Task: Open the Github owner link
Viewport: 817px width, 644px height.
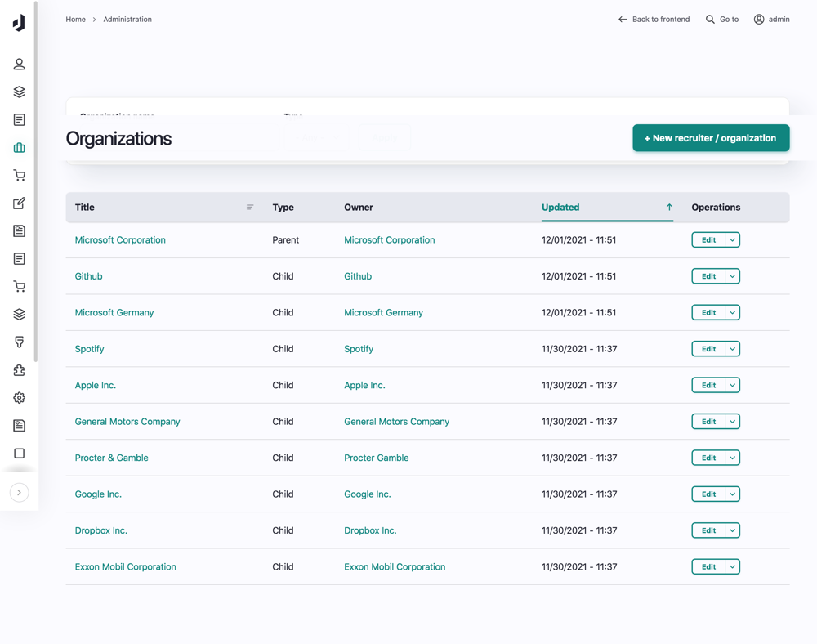Action: pos(358,276)
